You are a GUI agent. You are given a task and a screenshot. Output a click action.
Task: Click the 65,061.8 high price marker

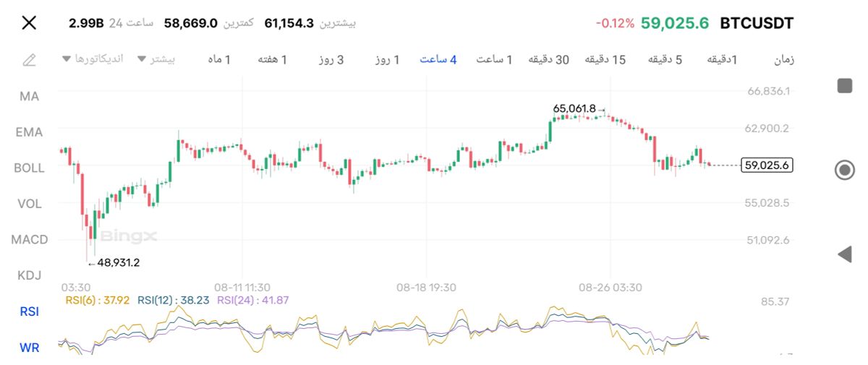[574, 108]
